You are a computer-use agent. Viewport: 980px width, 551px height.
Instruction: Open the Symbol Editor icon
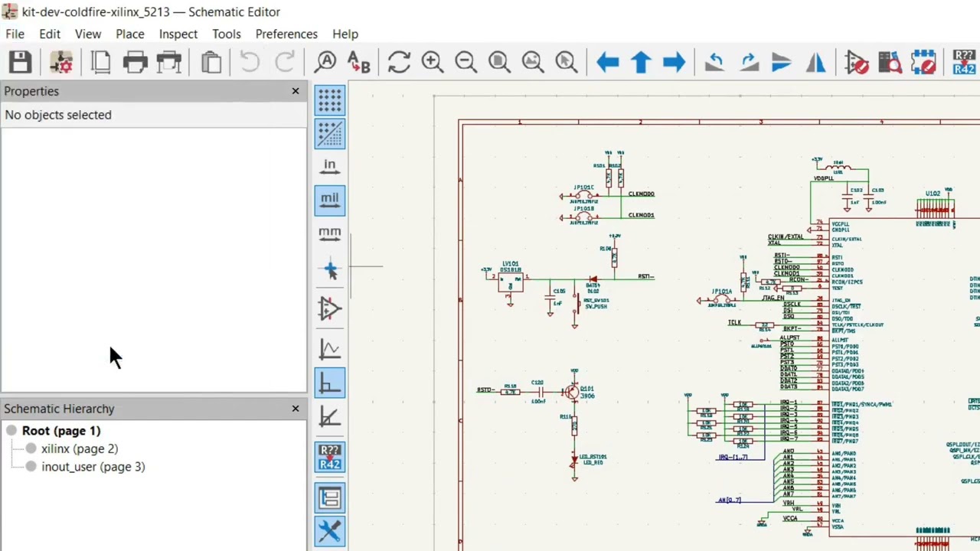coord(856,62)
